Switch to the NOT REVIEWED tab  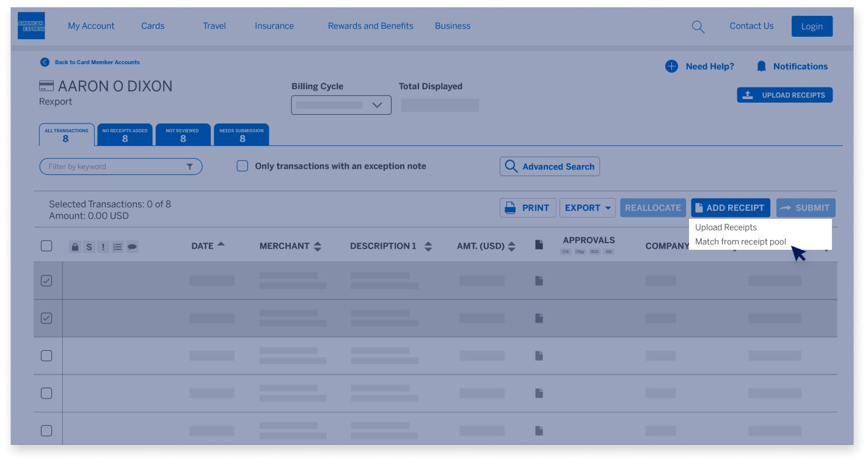tap(183, 134)
